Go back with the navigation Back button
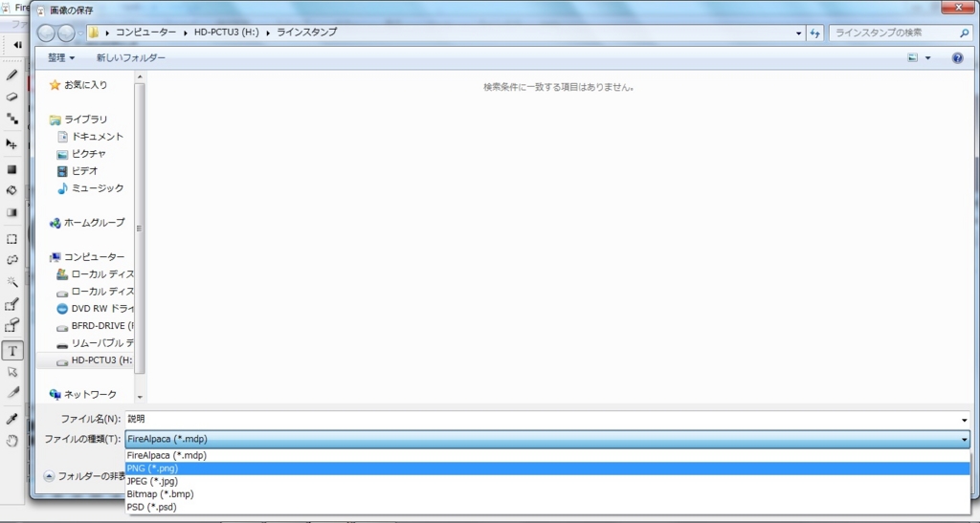This screenshot has height=523, width=980. click(46, 33)
